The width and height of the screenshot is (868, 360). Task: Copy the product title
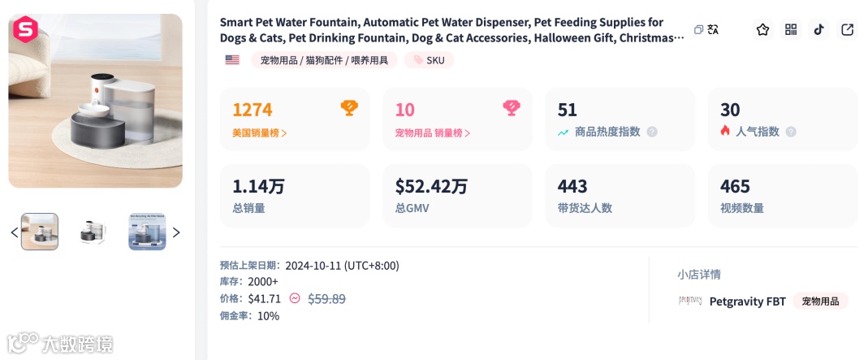pyautogui.click(x=698, y=30)
